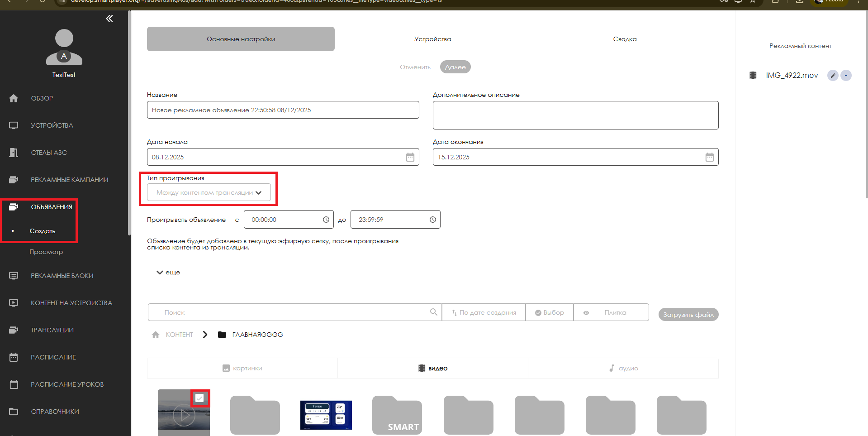The height and width of the screenshot is (436, 868).
Task: Open sort by По дате создания
Action: click(484, 312)
